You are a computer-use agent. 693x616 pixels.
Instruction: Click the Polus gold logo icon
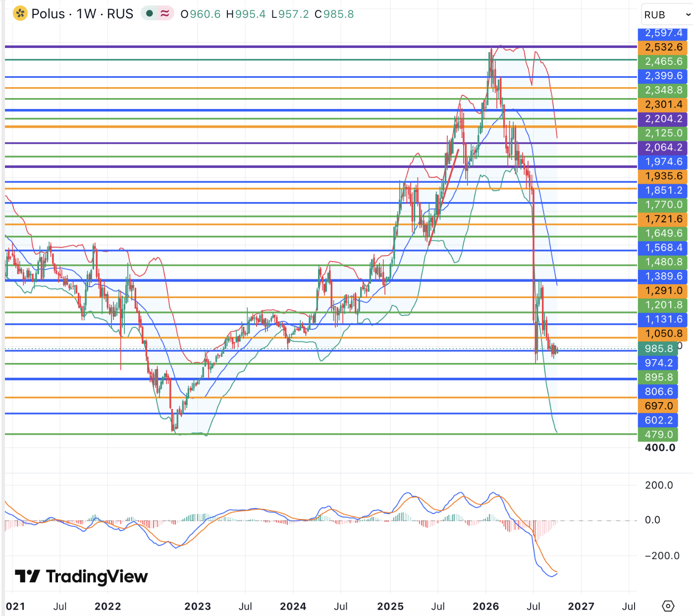[x=20, y=13]
